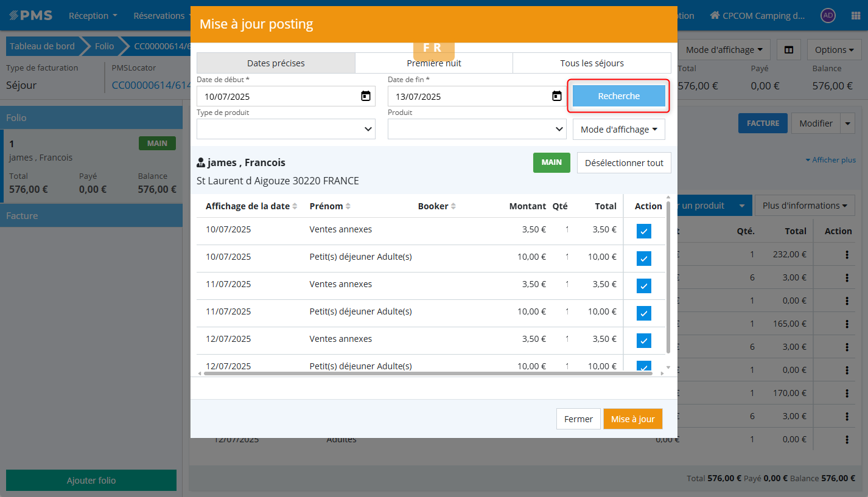The width and height of the screenshot is (868, 497).
Task: Toggle the 12/07/2025 Ventes annexes checkbox
Action: [x=643, y=341]
